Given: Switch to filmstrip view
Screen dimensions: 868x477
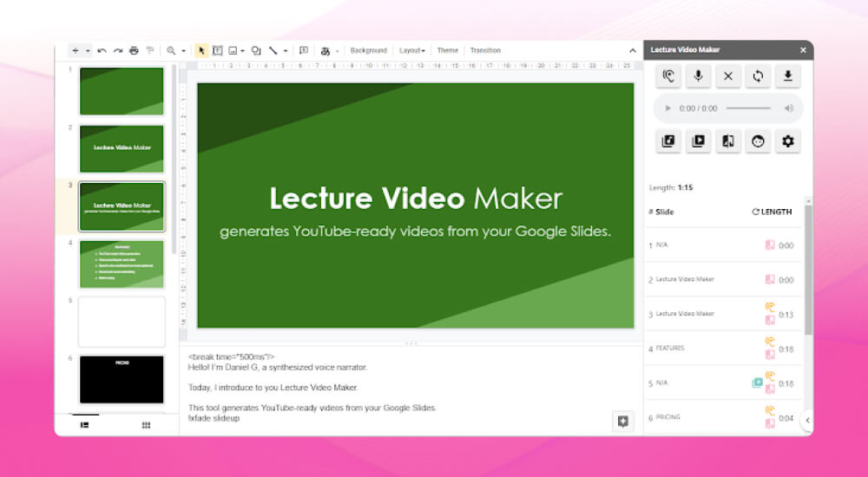Looking at the screenshot, I should tap(85, 425).
